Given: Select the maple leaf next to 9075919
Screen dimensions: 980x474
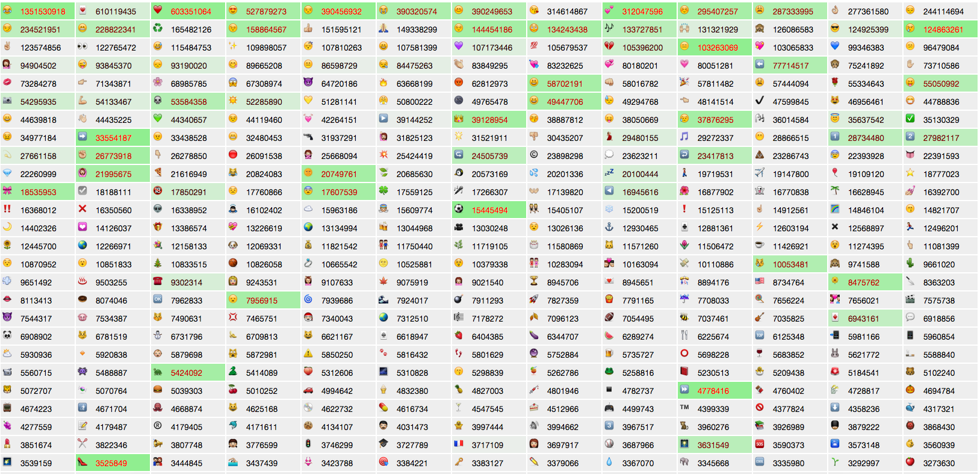Looking at the screenshot, I should click(x=383, y=281).
